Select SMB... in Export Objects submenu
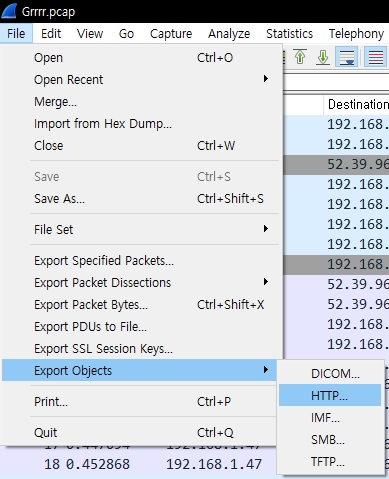Image resolution: width=389 pixels, height=479 pixels. click(x=330, y=440)
